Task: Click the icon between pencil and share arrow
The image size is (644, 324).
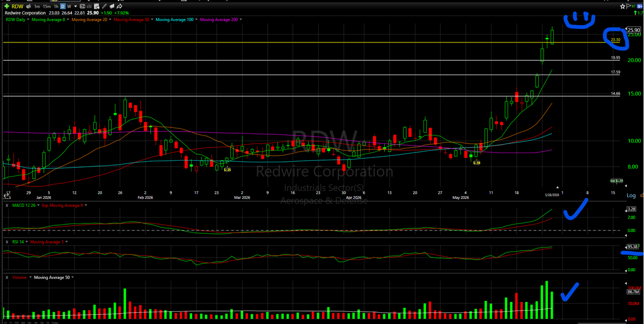Action: click(112, 6)
